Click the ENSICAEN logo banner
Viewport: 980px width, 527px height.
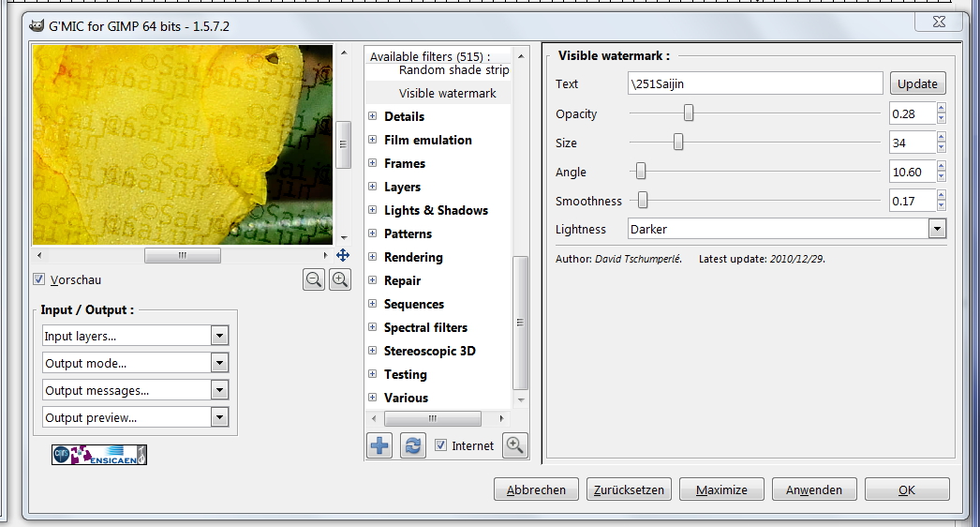pos(99,455)
